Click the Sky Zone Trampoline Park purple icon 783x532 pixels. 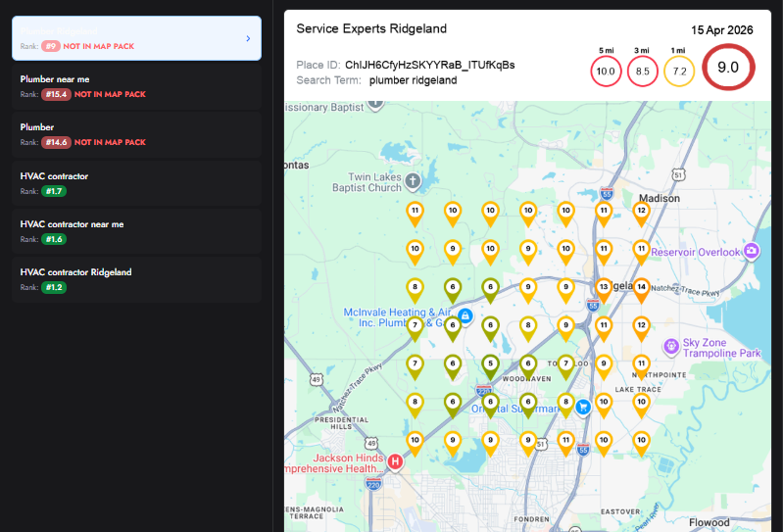[670, 345]
